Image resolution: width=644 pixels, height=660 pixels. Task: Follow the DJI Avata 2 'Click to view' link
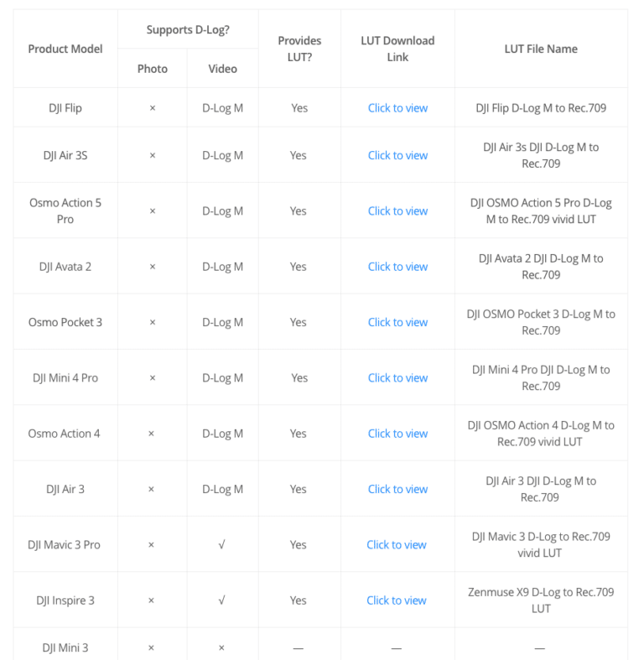tap(397, 267)
